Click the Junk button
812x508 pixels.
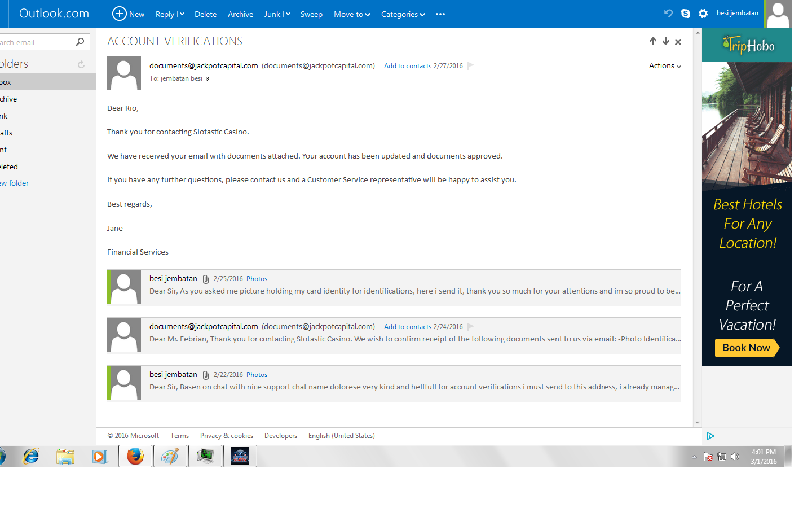click(x=272, y=14)
